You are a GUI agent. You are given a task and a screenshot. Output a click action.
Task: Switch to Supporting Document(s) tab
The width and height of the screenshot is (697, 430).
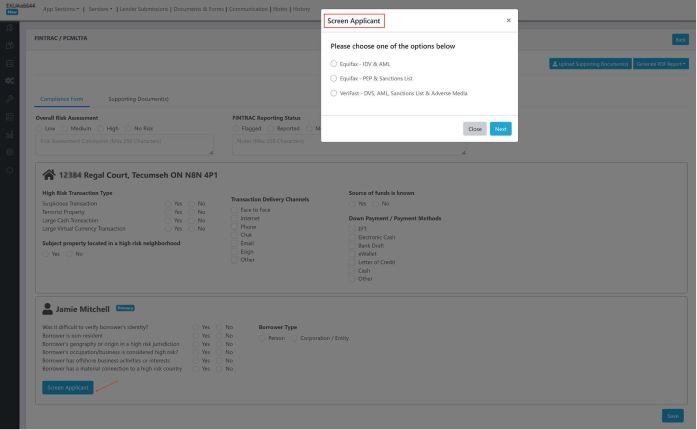pos(138,99)
